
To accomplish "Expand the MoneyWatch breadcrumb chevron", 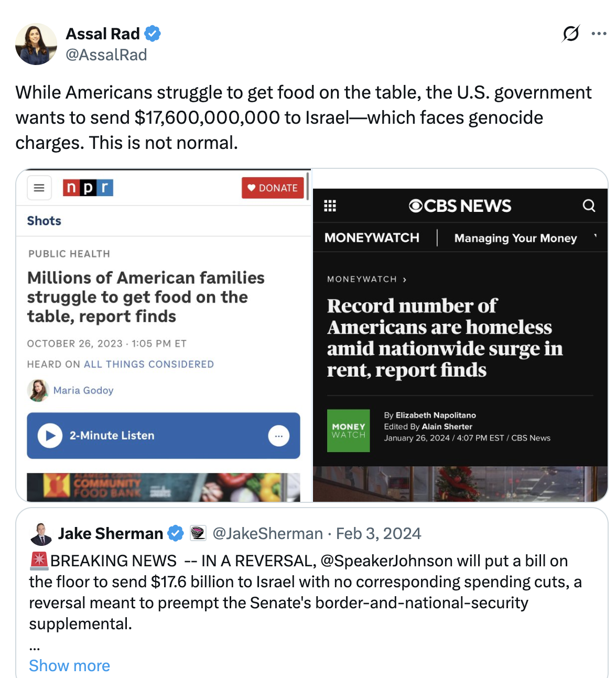I will click(x=405, y=279).
